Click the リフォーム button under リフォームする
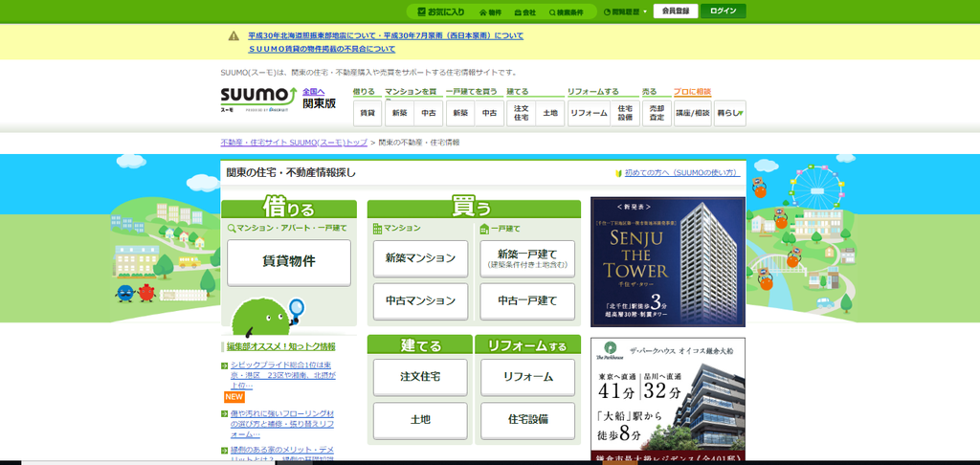 [x=527, y=377]
